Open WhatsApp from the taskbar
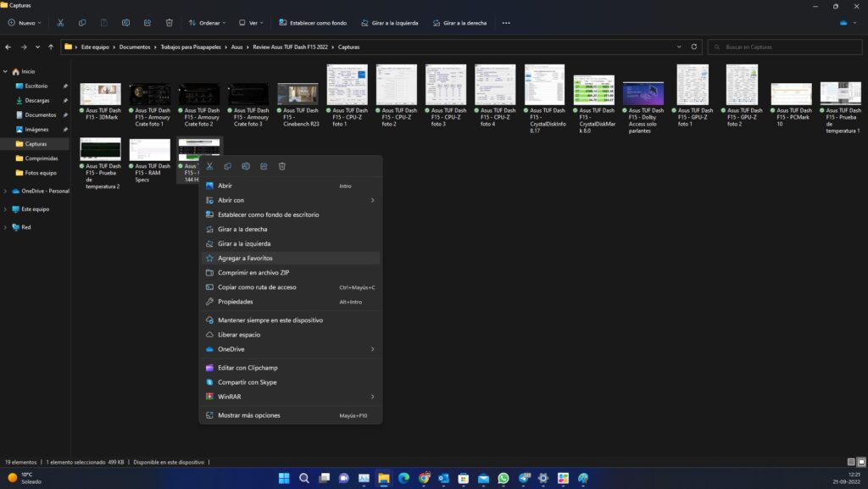 click(x=504, y=478)
